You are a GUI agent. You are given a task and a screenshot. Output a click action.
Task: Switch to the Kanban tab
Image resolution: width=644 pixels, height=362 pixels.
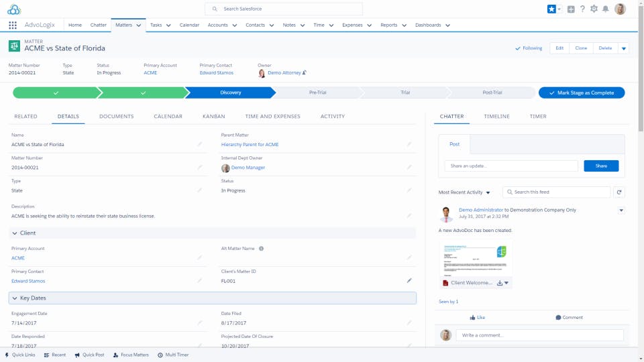[214, 117]
